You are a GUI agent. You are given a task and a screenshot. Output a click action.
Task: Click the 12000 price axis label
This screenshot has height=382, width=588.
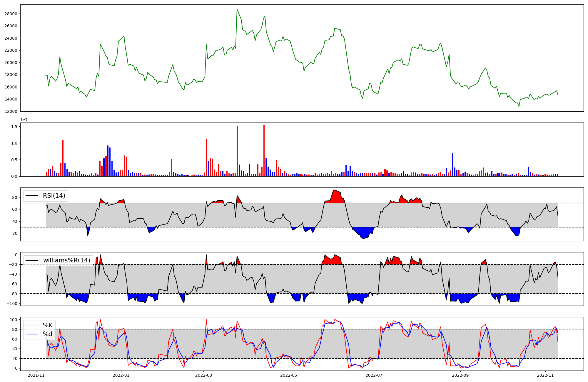tap(11, 111)
